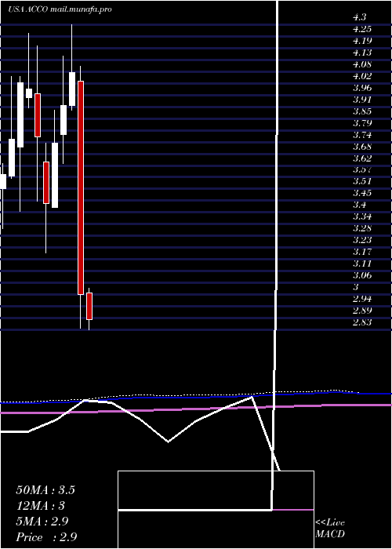Click the '<<Live MACD' label
The width and height of the screenshot is (392, 549).
(x=330, y=529)
